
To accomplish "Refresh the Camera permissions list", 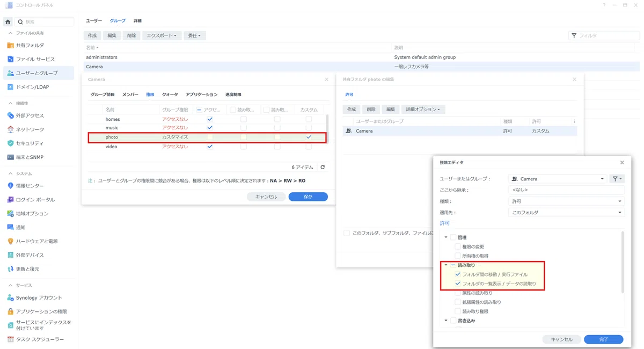I will [323, 168].
